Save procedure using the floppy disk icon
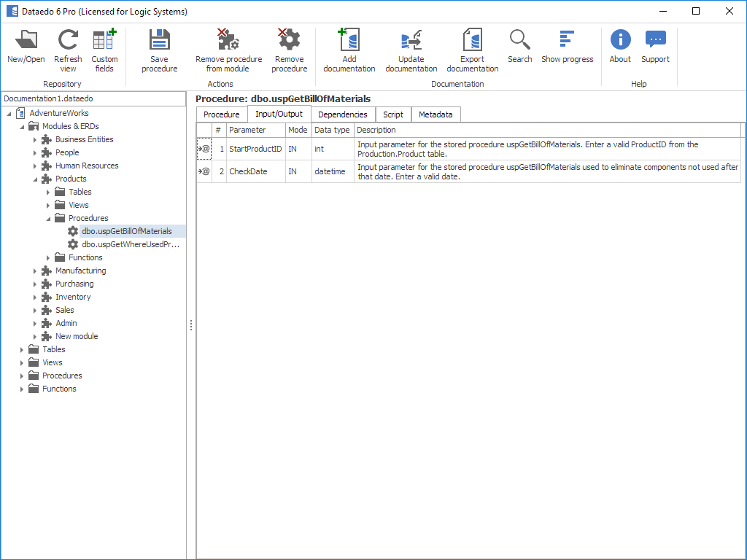 (159, 41)
